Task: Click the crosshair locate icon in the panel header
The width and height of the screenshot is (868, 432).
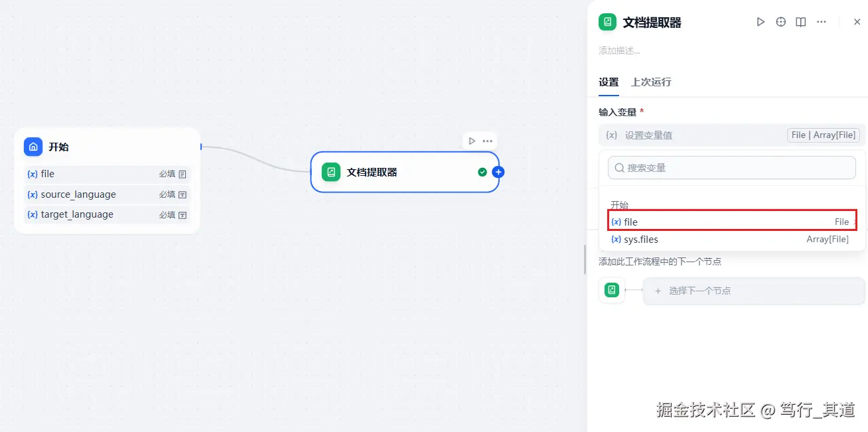Action: (x=780, y=21)
